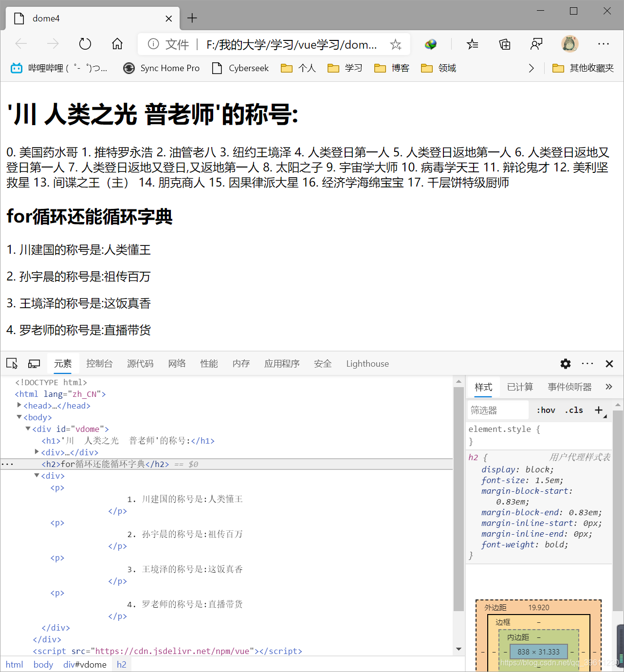
Task: Open the Collections icon
Action: coord(505,44)
